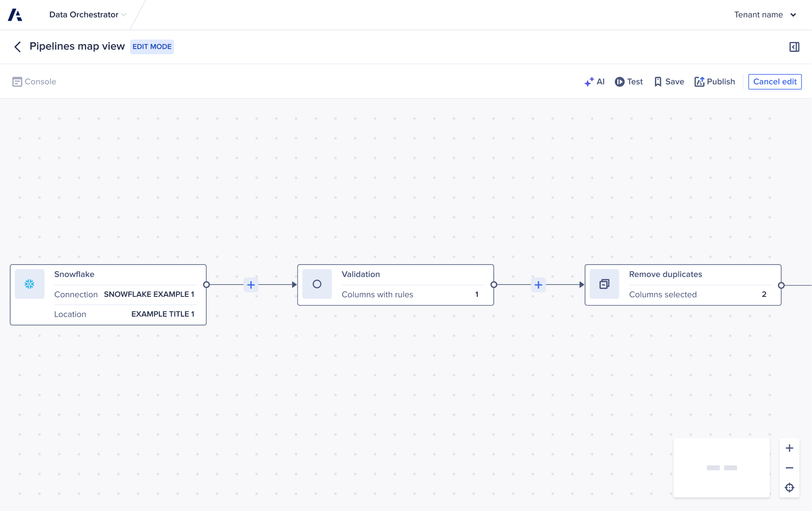This screenshot has height=511, width=812.
Task: Select the Snowflake node title
Action: click(x=74, y=274)
